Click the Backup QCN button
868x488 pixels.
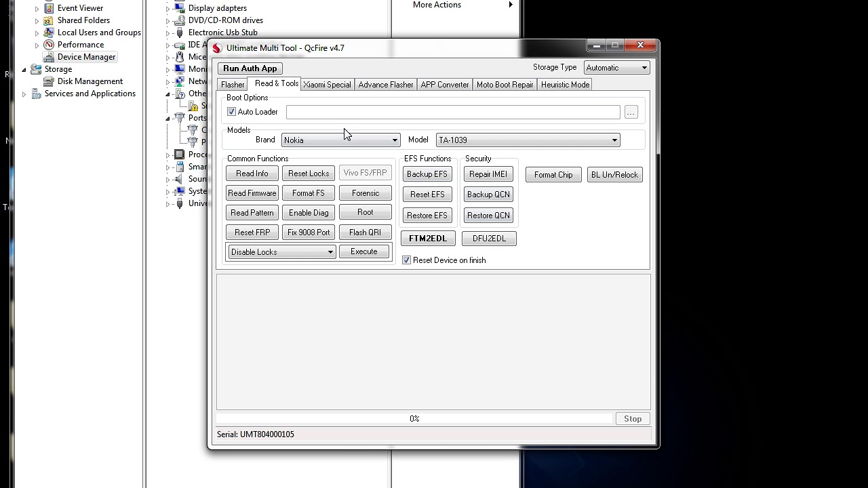pyautogui.click(x=488, y=195)
